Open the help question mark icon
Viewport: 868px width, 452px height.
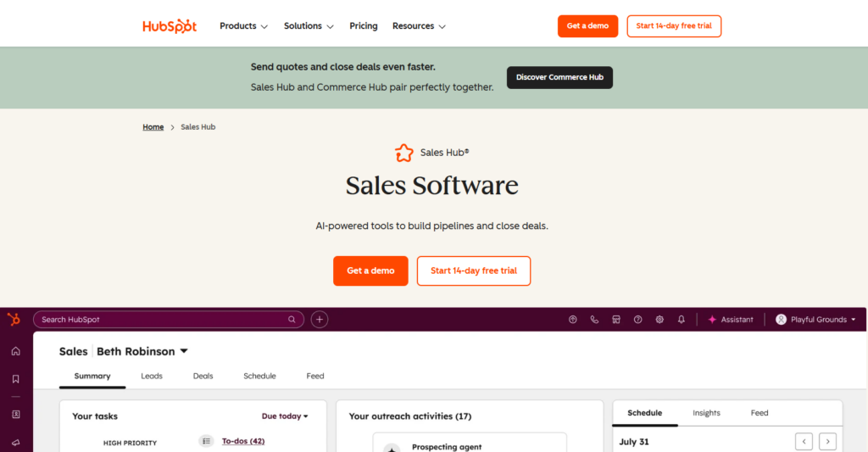(x=637, y=320)
